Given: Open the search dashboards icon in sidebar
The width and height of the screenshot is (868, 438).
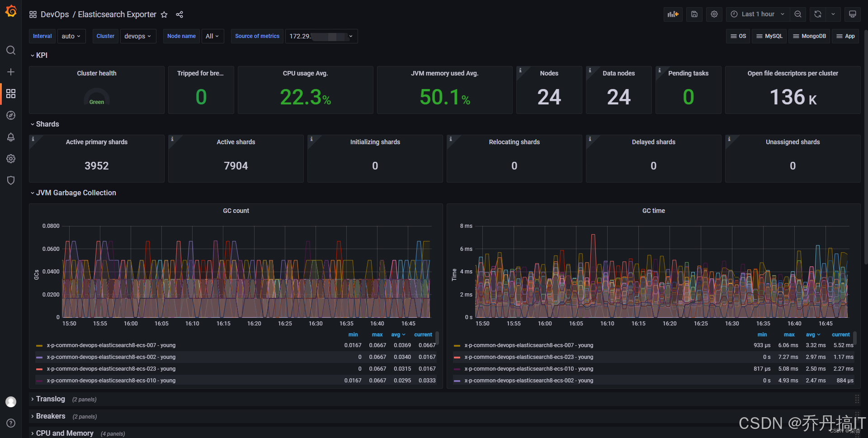Looking at the screenshot, I should [x=11, y=50].
